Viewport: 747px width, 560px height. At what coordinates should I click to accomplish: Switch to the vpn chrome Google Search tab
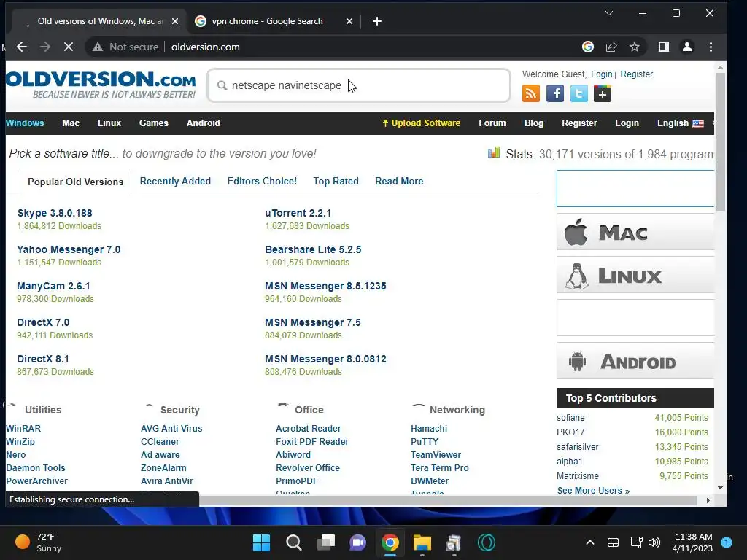[x=267, y=21]
